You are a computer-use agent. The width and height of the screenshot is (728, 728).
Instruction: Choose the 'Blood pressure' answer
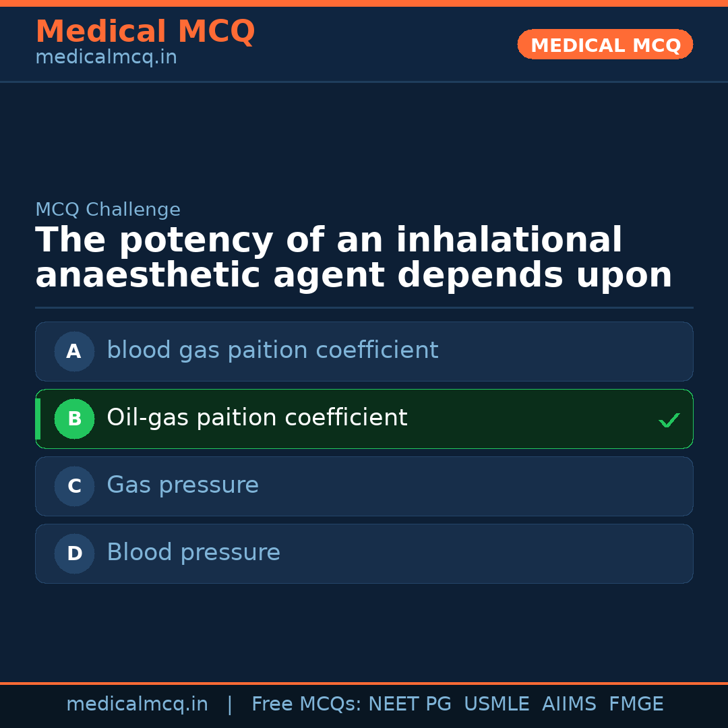click(x=193, y=553)
